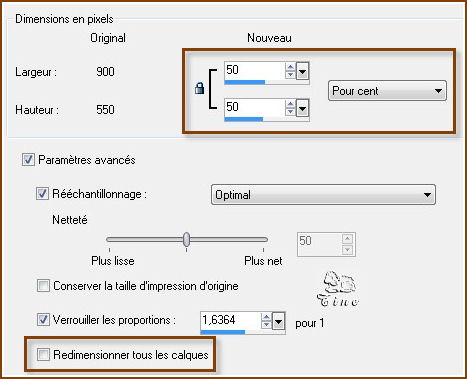
Task: Open the proportions ratio slider dropdown arrow
Action: (x=278, y=322)
